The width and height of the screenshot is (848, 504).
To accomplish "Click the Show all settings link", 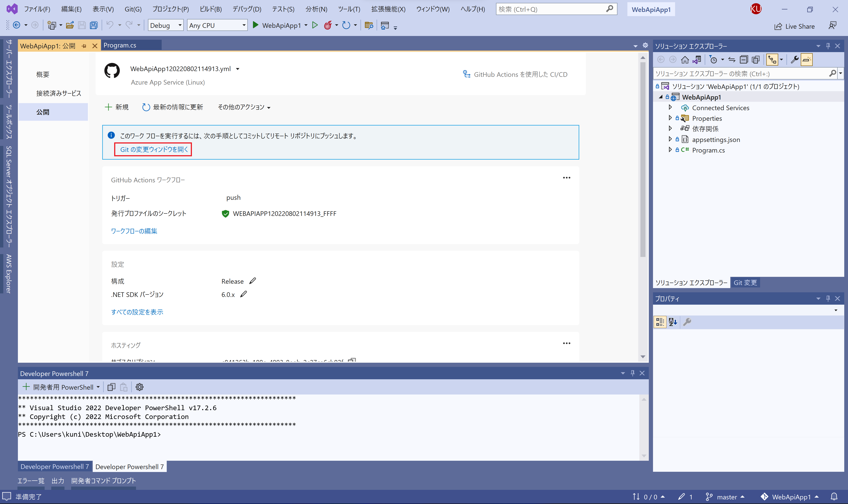I will coord(137,312).
